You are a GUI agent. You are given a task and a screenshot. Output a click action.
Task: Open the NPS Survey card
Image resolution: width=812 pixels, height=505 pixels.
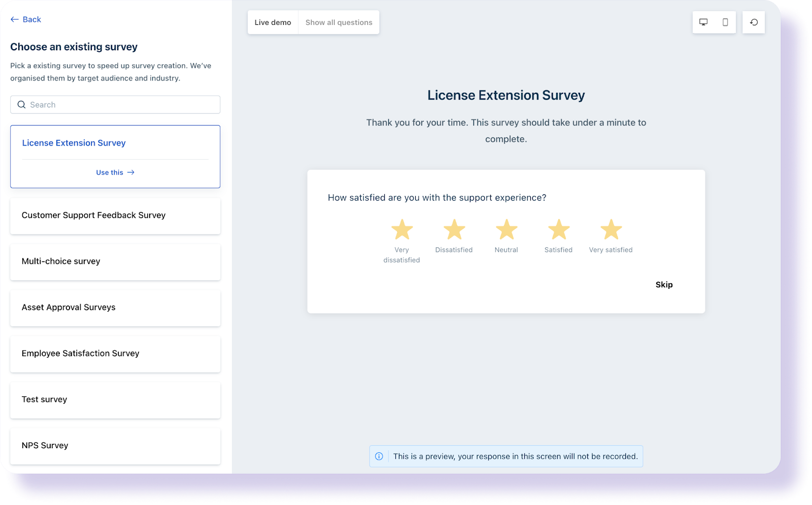point(115,446)
